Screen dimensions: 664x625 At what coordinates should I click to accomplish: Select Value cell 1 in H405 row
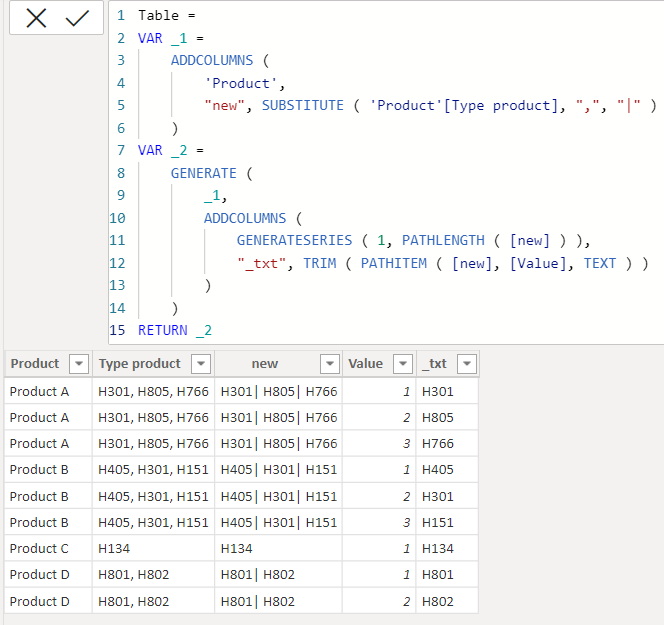tap(379, 470)
